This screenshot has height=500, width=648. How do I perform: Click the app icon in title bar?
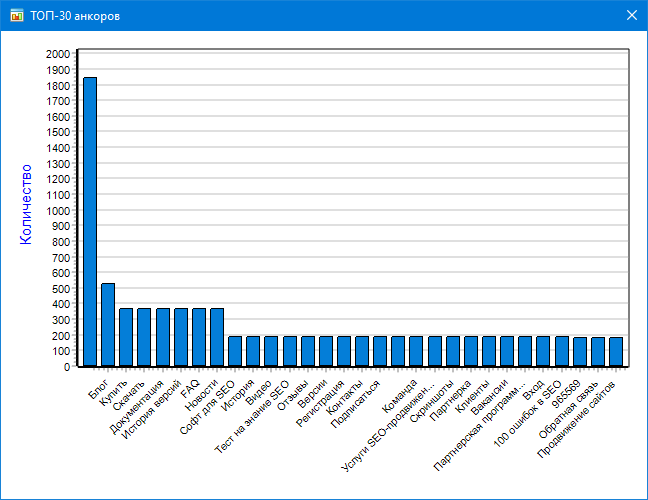pyautogui.click(x=16, y=15)
